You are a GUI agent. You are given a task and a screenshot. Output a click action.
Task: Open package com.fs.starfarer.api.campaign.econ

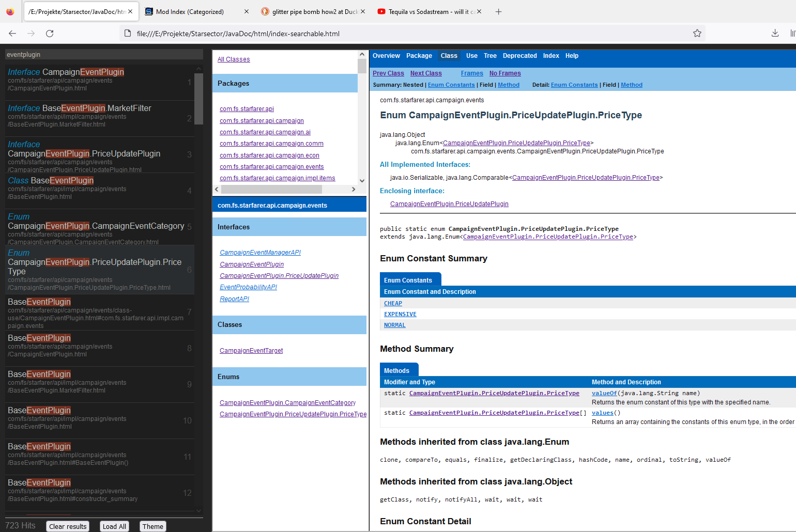pos(269,155)
